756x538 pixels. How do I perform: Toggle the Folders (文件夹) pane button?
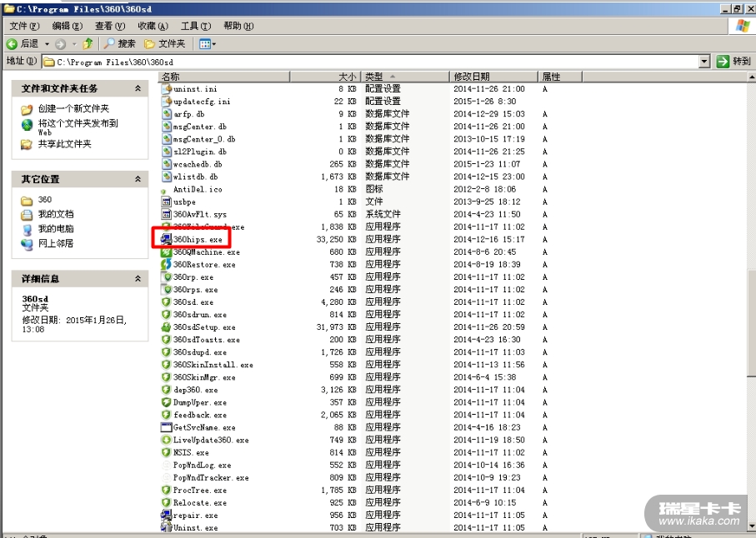pyautogui.click(x=165, y=44)
